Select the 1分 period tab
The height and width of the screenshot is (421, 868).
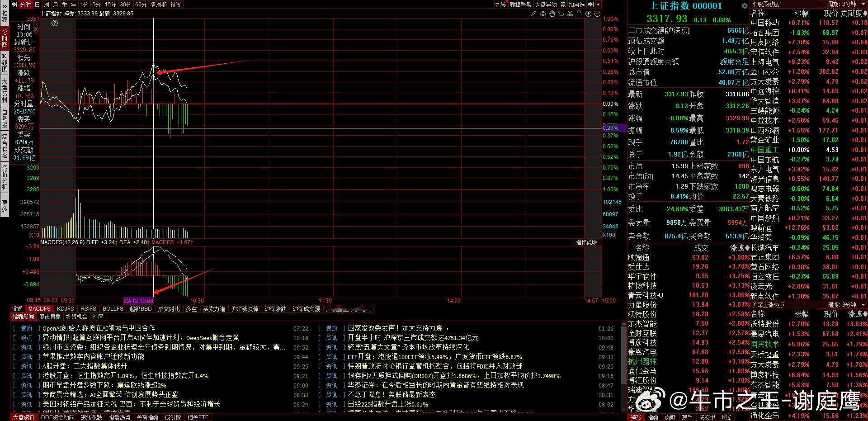pyautogui.click(x=84, y=5)
